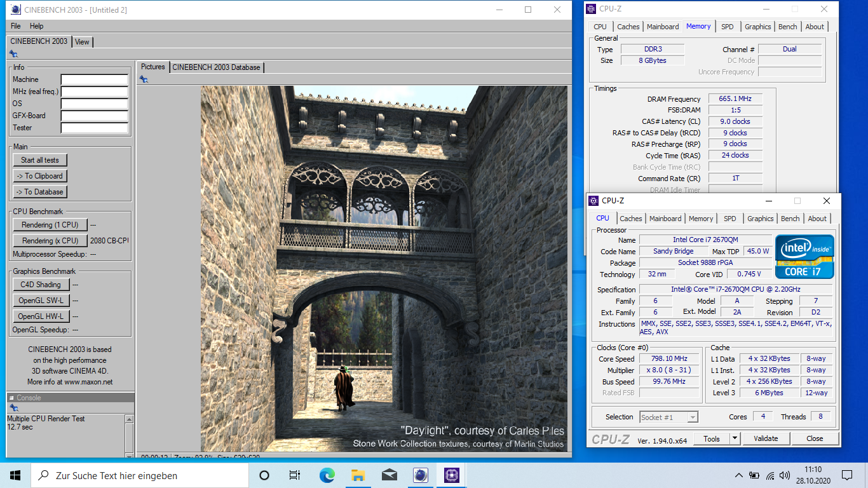Click Start all tests button
The image size is (868, 488).
point(40,160)
